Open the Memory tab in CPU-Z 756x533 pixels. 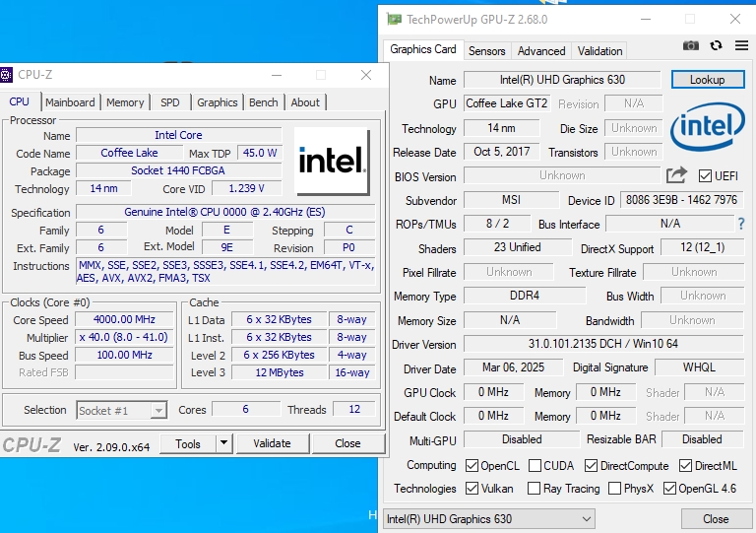pos(125,102)
